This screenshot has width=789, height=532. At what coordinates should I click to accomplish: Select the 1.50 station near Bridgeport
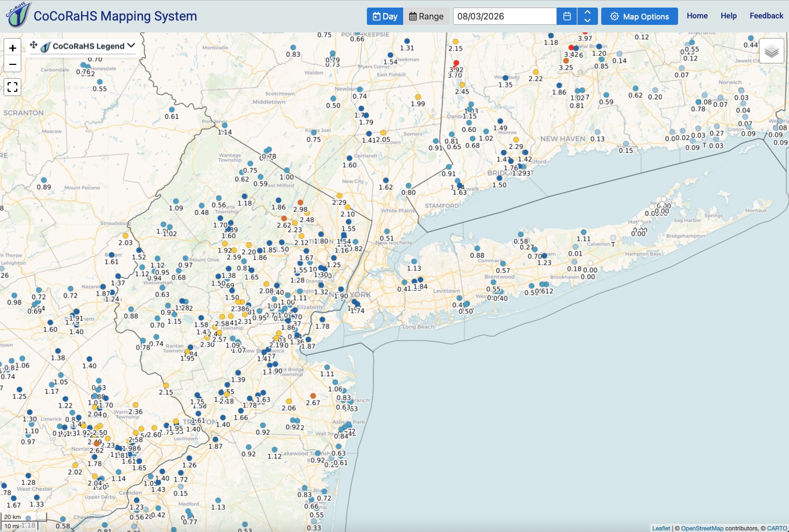click(x=499, y=178)
